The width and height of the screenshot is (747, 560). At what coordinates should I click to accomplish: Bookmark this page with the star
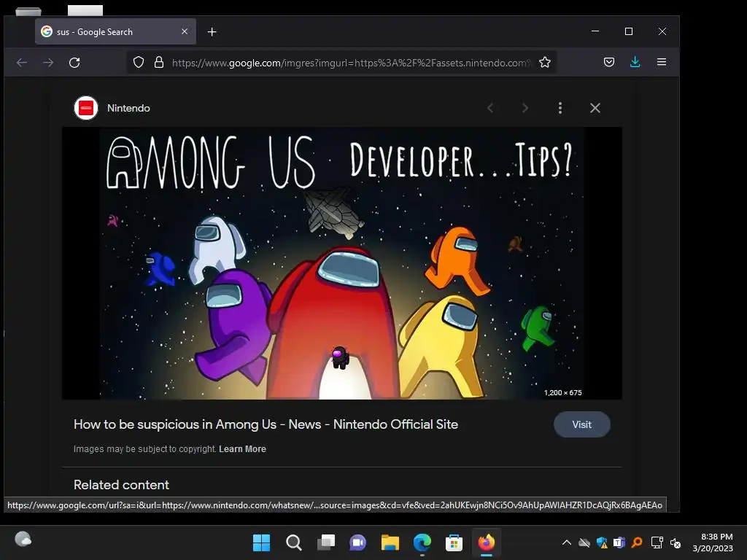pyautogui.click(x=545, y=63)
